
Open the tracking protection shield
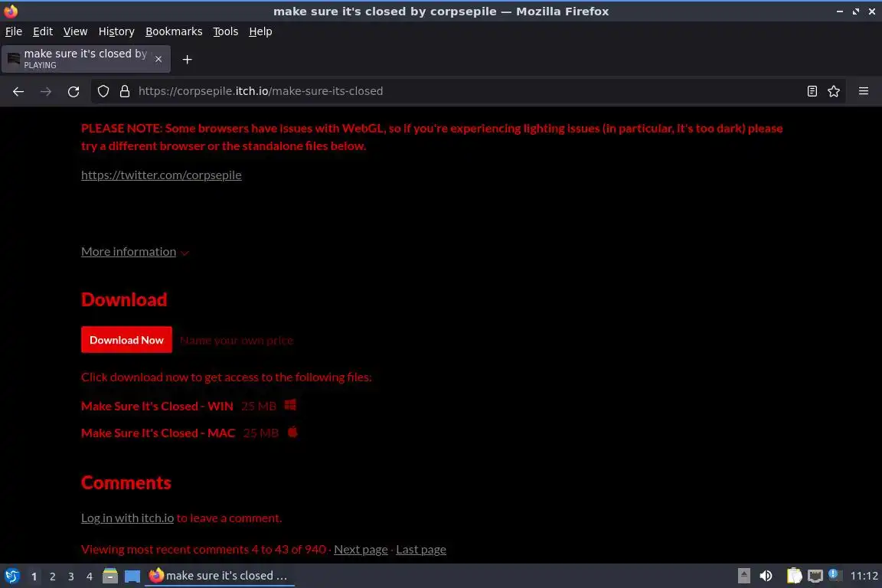pos(103,91)
